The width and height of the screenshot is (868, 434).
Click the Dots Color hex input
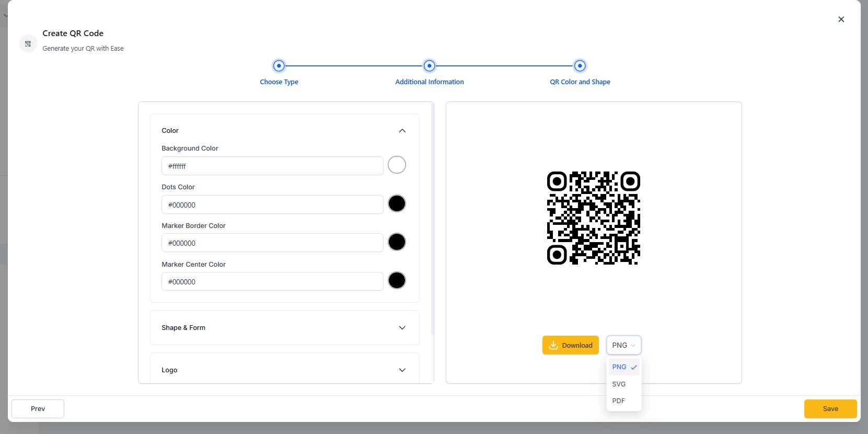[x=272, y=204]
